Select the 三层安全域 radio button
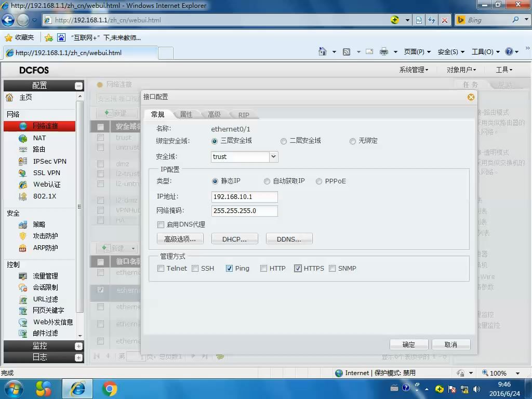Image resolution: width=532 pixels, height=399 pixels. click(x=215, y=141)
